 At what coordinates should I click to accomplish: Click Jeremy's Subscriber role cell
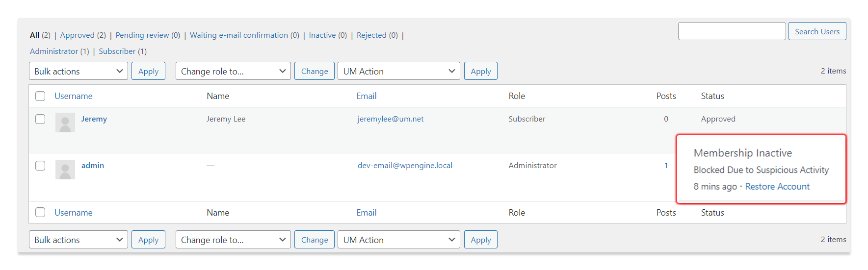(x=527, y=119)
